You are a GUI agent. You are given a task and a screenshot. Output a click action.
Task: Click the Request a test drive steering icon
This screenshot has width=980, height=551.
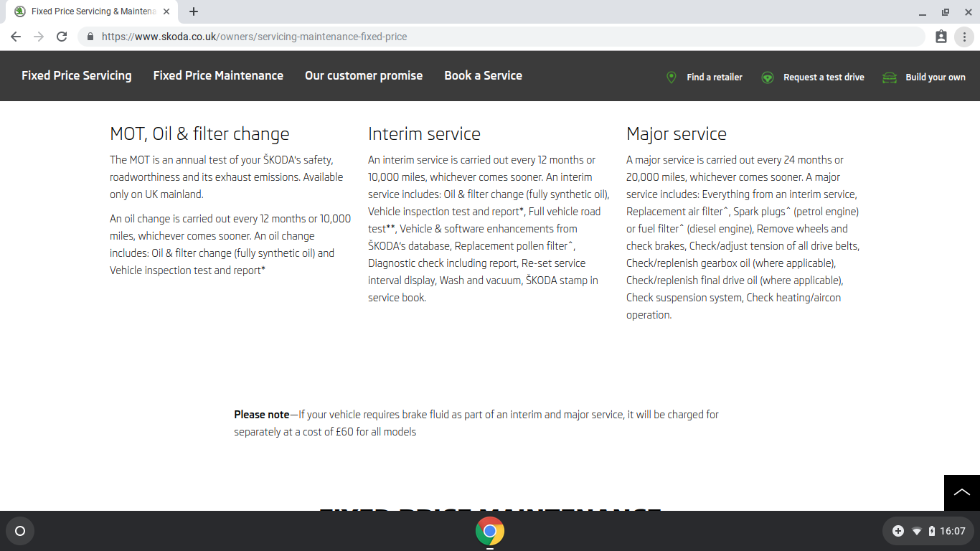[768, 77]
